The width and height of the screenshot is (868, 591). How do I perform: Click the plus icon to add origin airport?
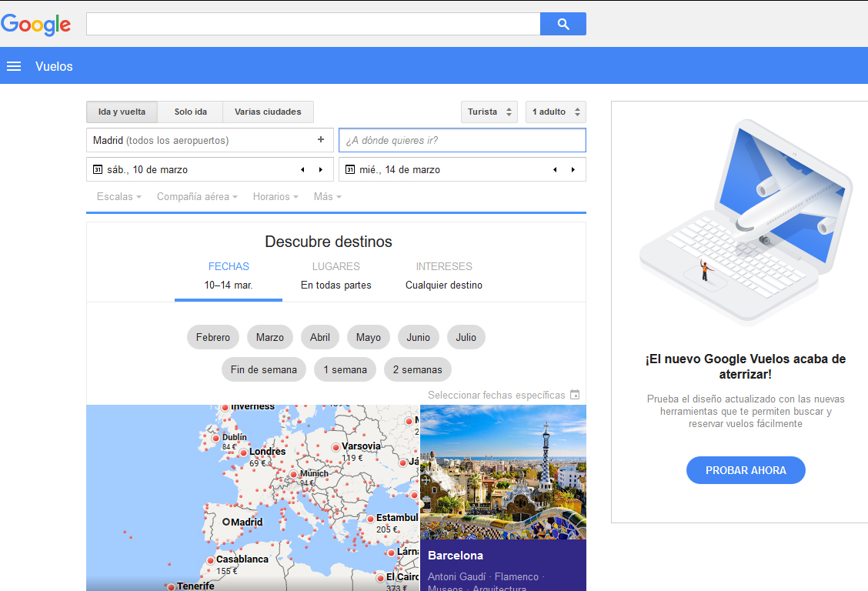321,140
